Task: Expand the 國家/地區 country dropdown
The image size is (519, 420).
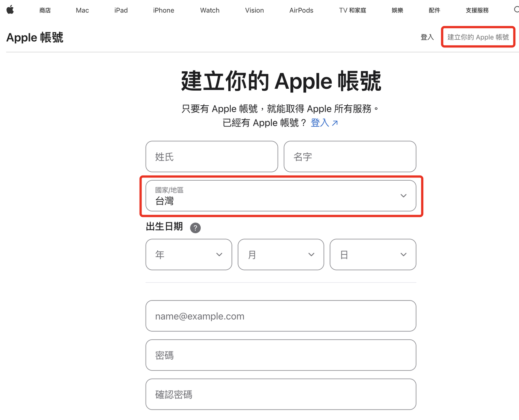Action: (281, 196)
